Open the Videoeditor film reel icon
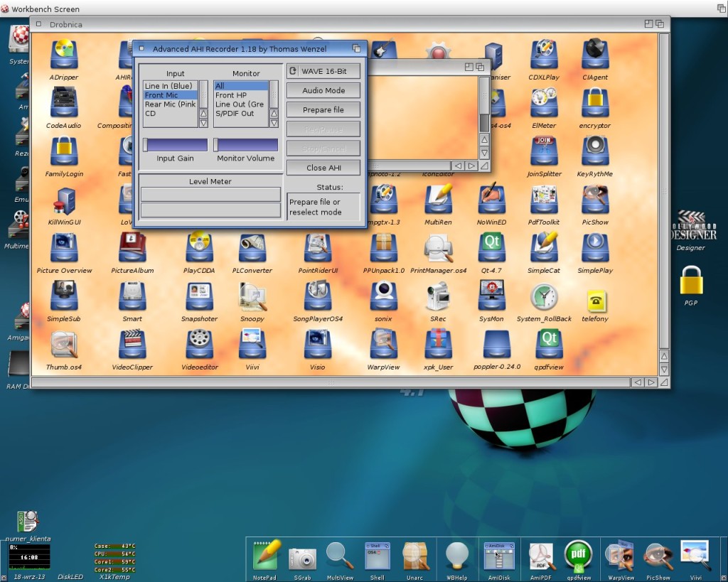This screenshot has width=728, height=582. click(x=199, y=345)
